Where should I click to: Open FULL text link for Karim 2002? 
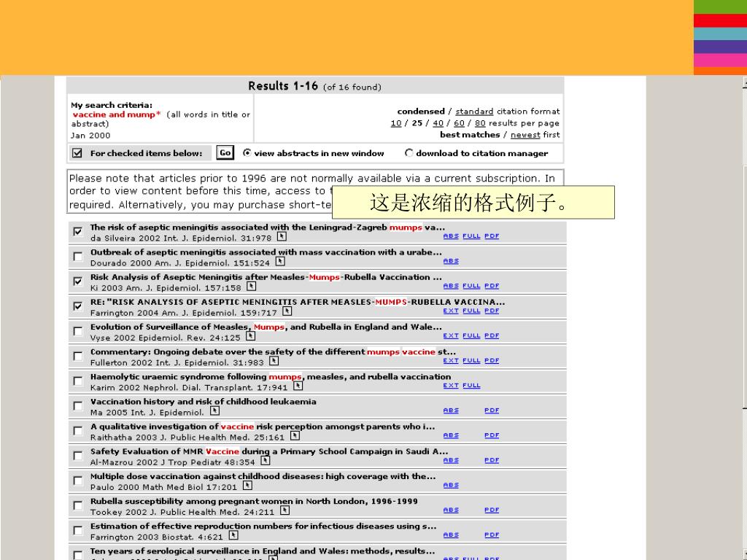coord(471,386)
